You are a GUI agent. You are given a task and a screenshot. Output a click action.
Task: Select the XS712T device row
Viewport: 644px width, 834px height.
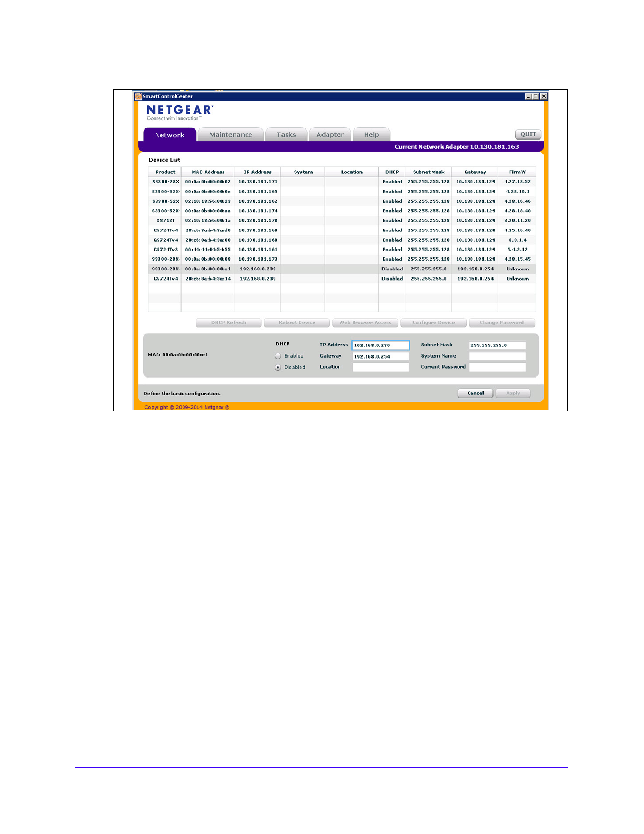[342, 221]
